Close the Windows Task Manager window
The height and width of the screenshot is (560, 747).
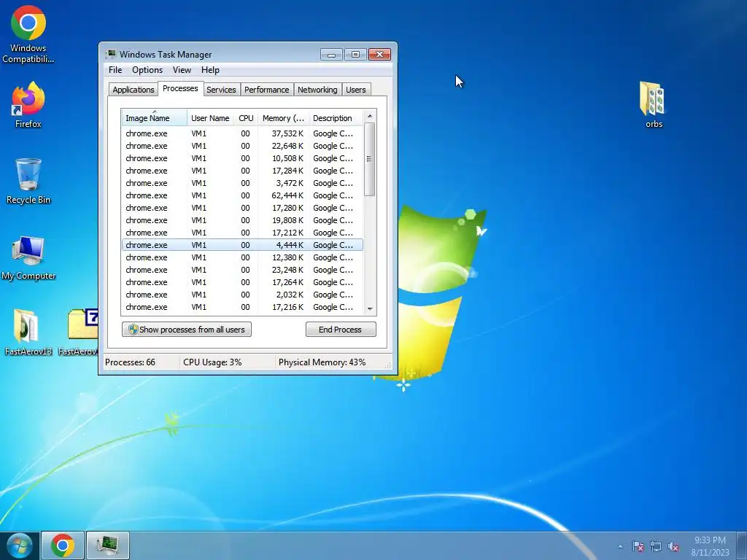(379, 54)
